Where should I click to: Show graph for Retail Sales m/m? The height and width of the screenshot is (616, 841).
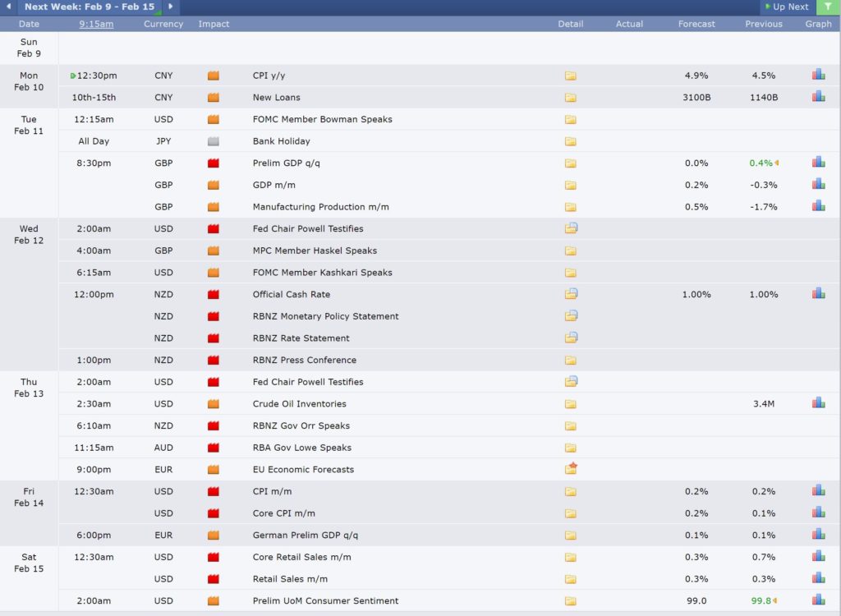tap(819, 578)
